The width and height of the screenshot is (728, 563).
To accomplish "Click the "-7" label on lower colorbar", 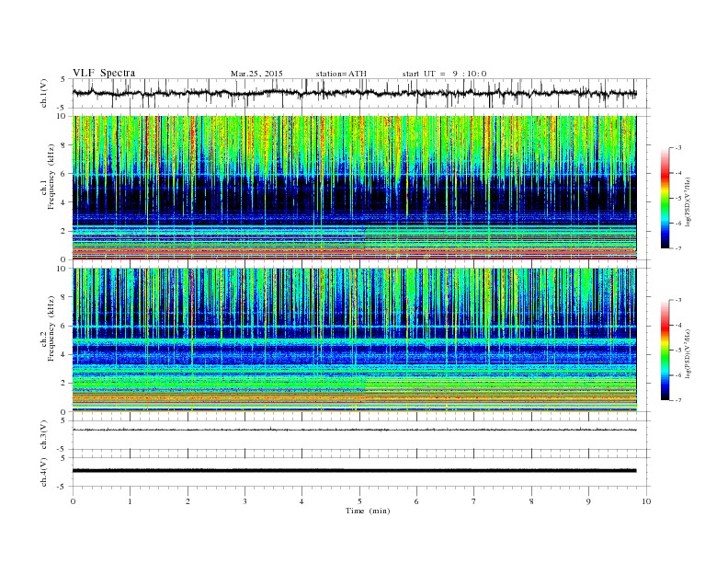I will tap(678, 400).
